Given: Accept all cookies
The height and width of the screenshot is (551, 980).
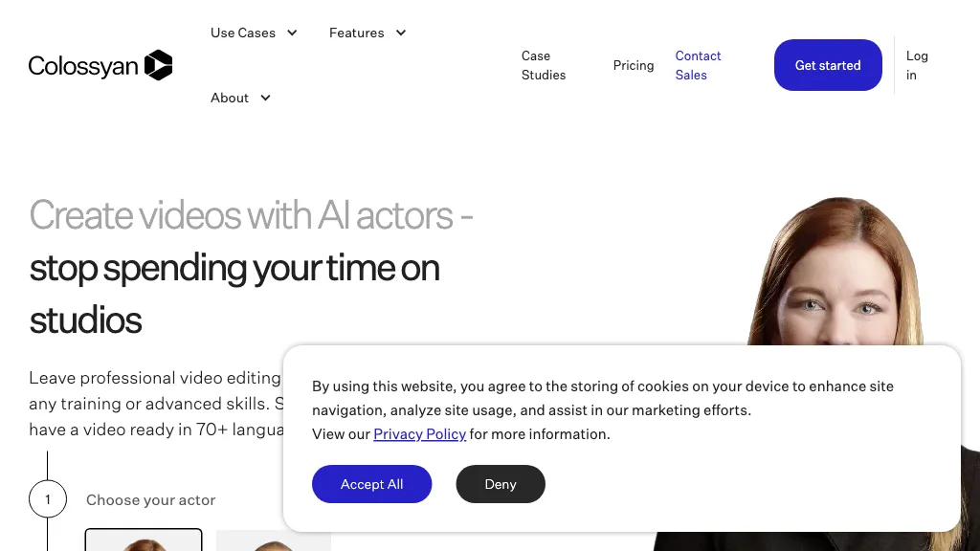Looking at the screenshot, I should coord(371,484).
